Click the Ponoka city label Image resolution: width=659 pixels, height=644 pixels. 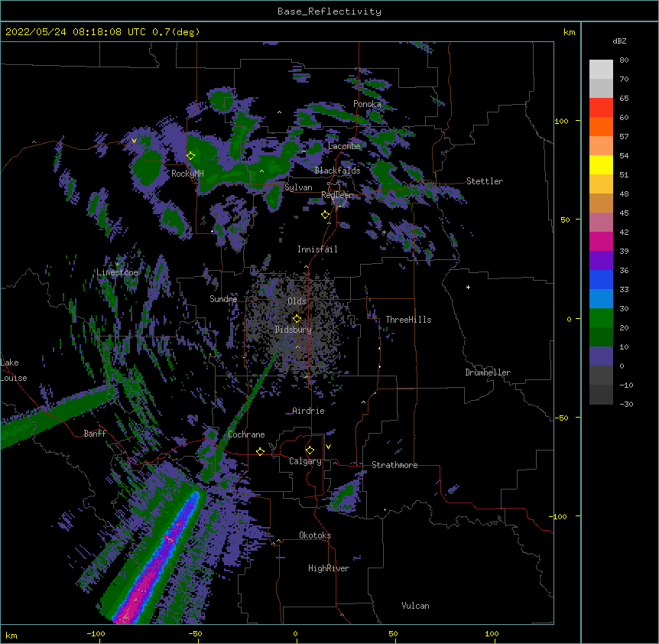click(367, 104)
